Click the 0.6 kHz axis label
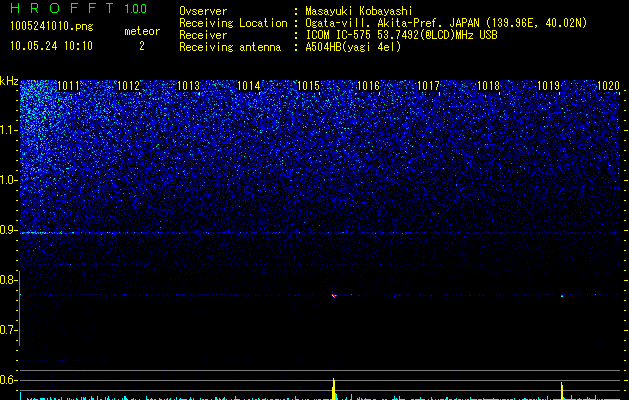 tap(9, 380)
